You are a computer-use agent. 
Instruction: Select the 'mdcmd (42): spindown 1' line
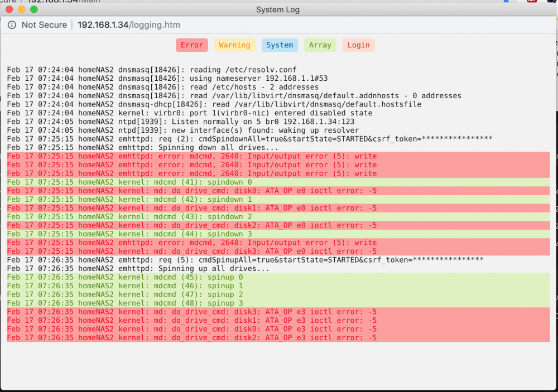tap(278, 200)
